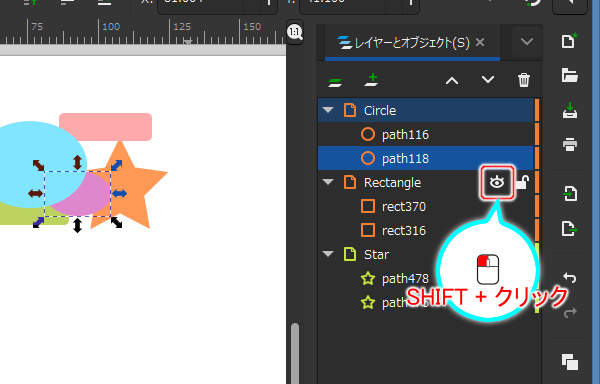Collapse the Circle layer triangle
The height and width of the screenshot is (384, 600).
coord(328,110)
